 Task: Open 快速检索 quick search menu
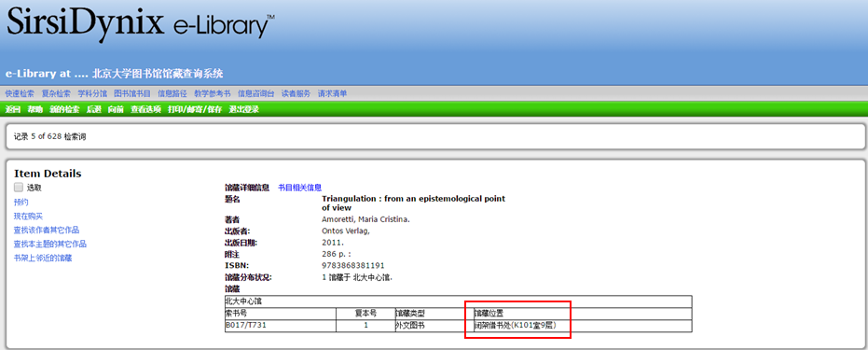(20, 93)
